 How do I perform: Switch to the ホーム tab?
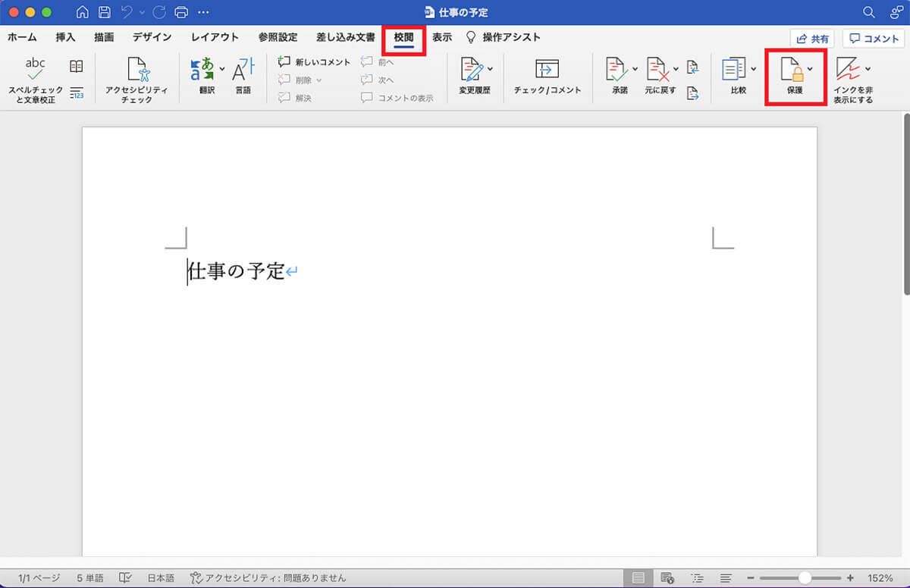(x=22, y=37)
